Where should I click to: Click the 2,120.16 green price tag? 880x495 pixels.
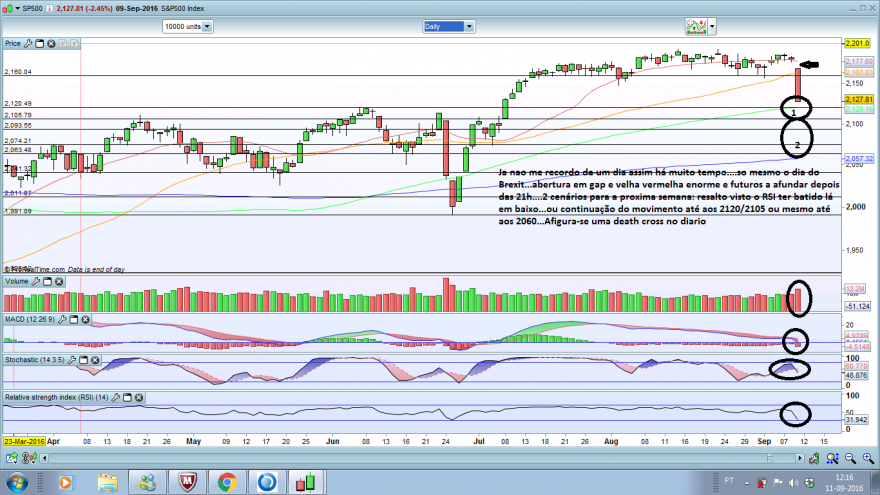click(x=859, y=109)
